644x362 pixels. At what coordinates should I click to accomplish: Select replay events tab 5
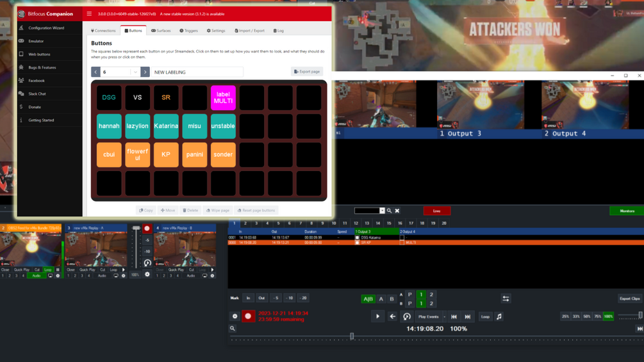click(x=279, y=223)
